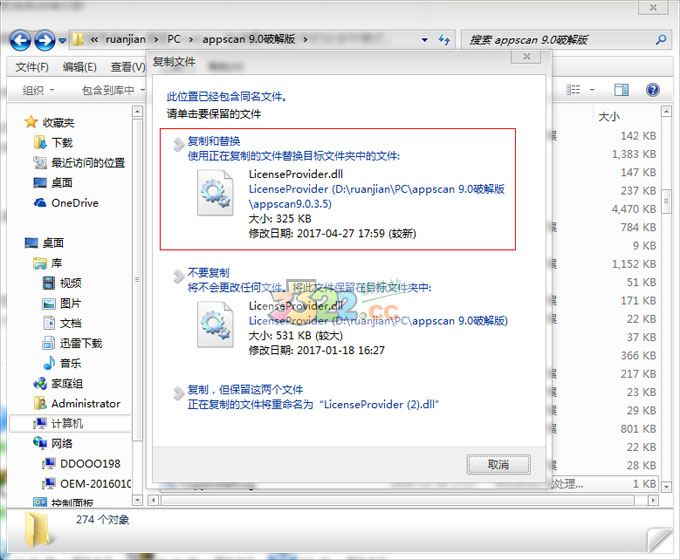Click sidebar scrollbar up arrow

point(137,111)
